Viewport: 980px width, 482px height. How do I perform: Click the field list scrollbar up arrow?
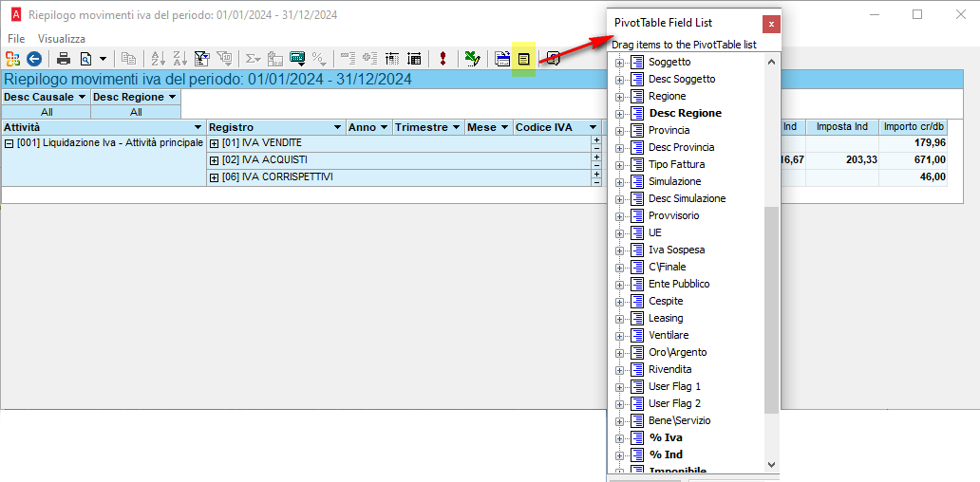tap(771, 61)
